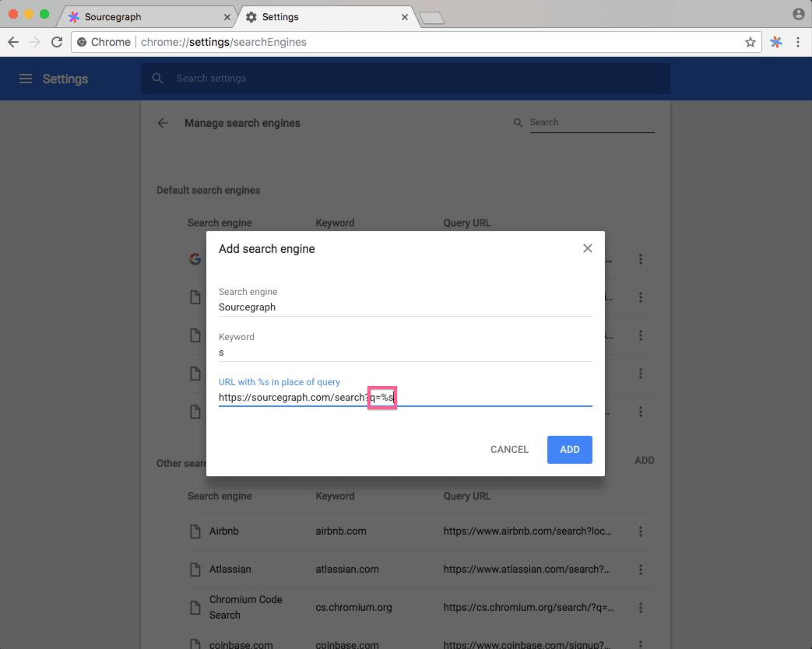Focus the Keyword input field

[x=406, y=353]
